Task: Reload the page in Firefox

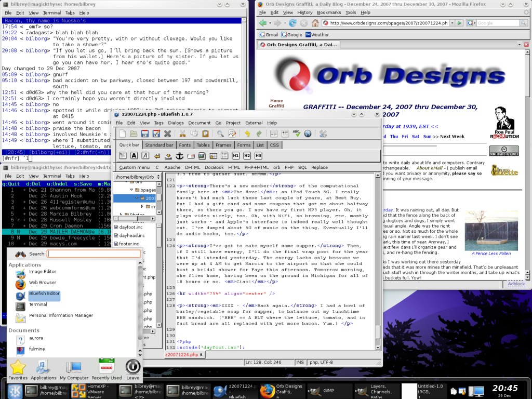Action: point(292,23)
